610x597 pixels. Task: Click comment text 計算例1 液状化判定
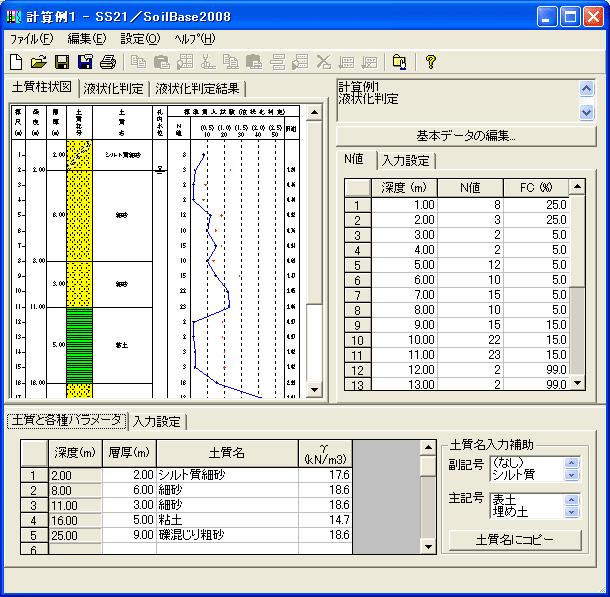pyautogui.click(x=368, y=93)
